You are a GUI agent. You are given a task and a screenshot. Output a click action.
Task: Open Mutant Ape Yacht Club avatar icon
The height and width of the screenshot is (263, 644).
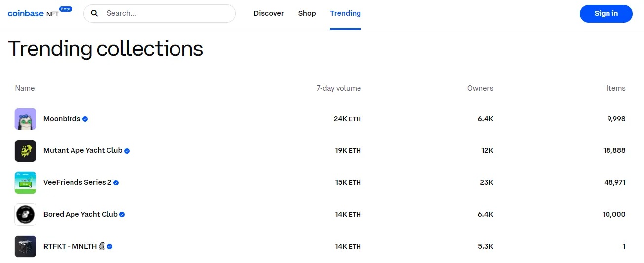[x=25, y=151]
